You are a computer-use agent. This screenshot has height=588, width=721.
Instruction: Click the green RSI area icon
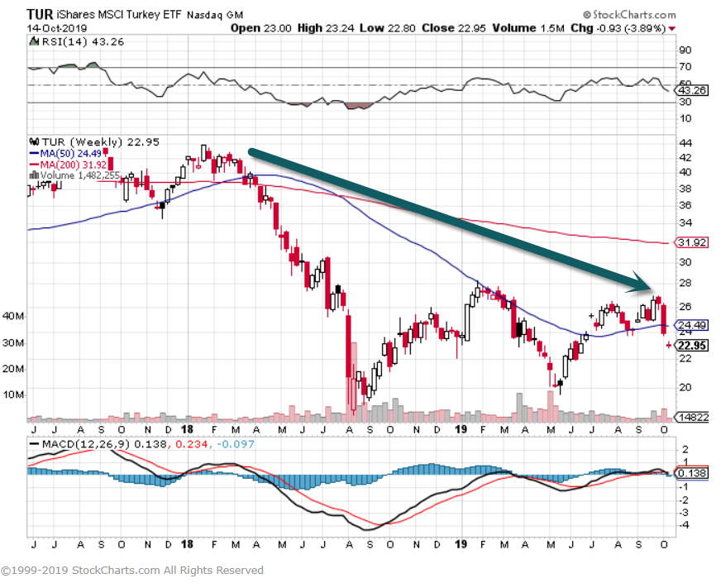pos(34,41)
